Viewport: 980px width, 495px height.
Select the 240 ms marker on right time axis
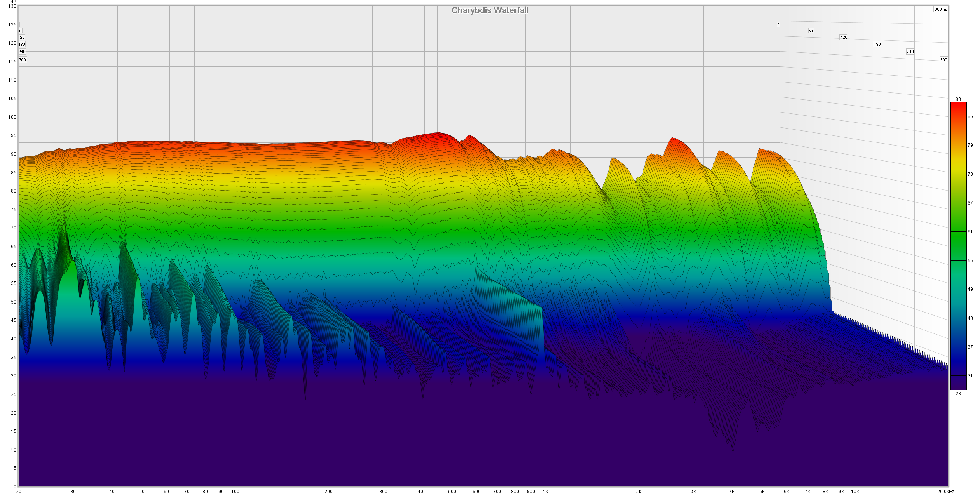pyautogui.click(x=910, y=52)
